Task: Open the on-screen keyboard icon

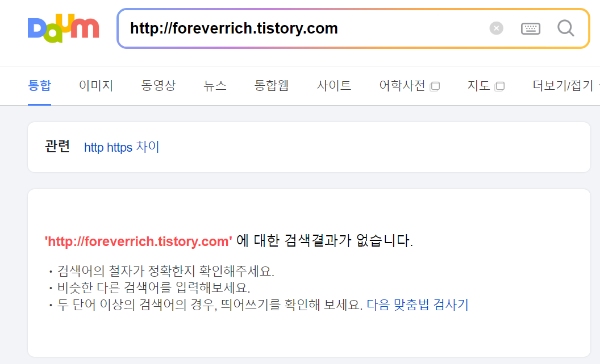Action: (530, 29)
